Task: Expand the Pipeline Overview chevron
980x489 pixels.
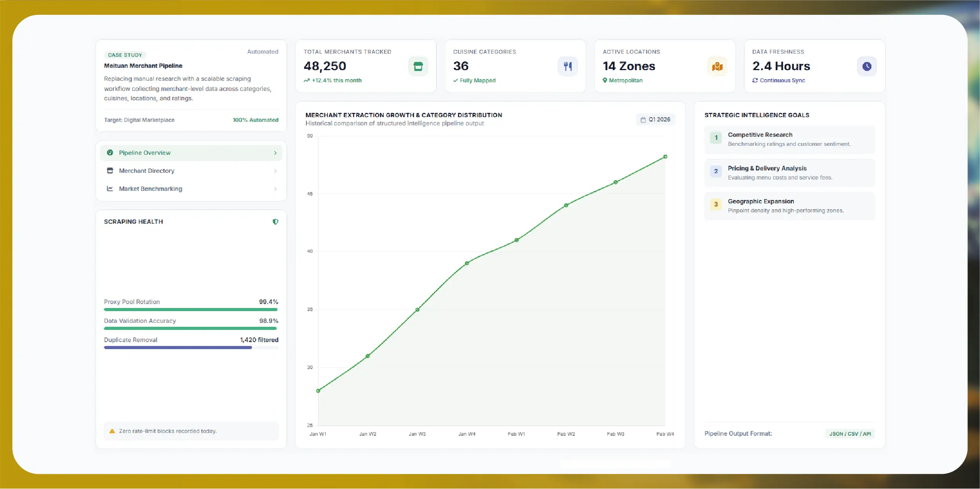Action: [275, 153]
